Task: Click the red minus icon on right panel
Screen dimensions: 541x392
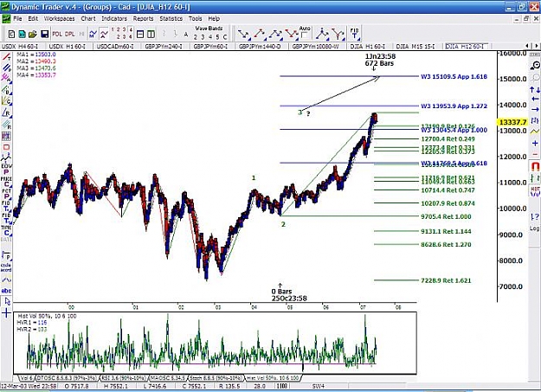Action: point(535,154)
